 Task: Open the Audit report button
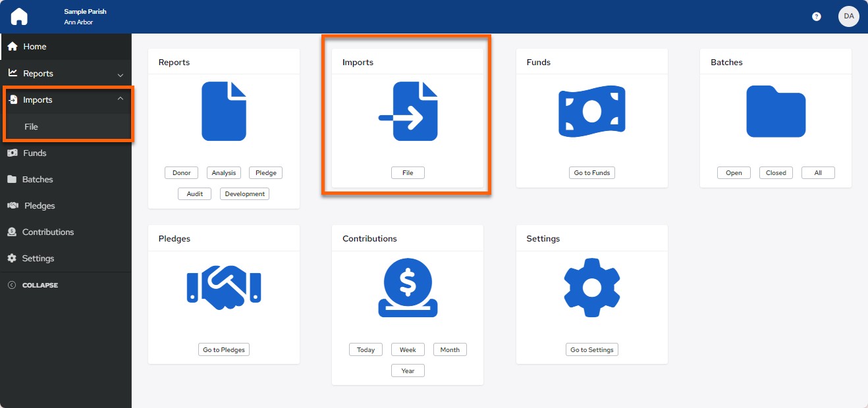pos(195,194)
